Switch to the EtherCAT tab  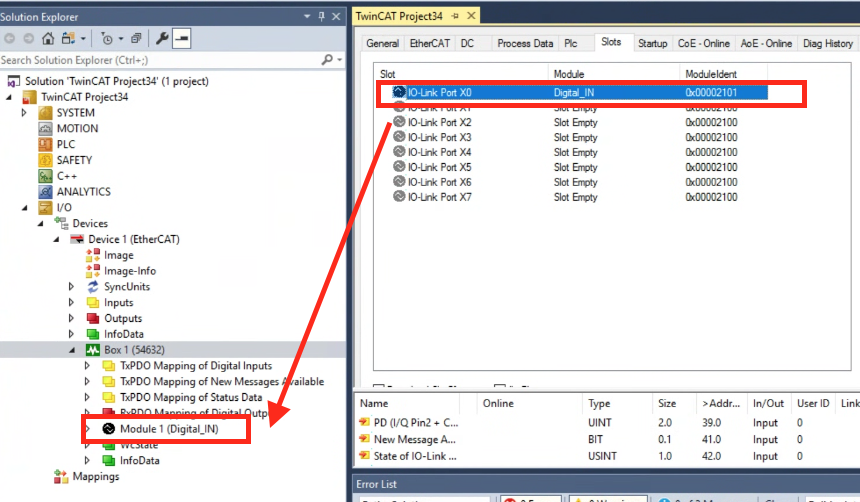[x=429, y=43]
